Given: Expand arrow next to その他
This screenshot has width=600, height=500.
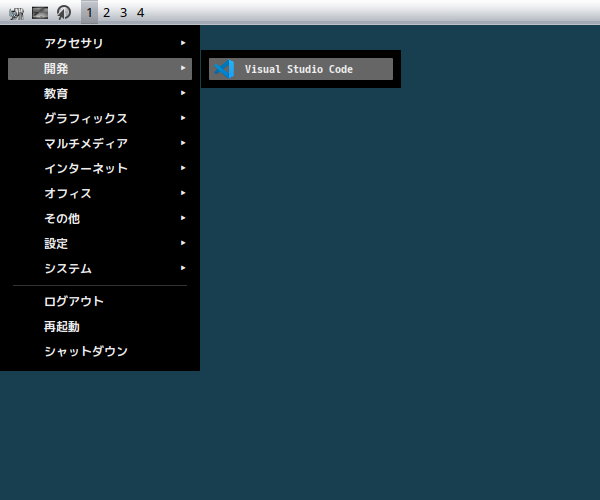Looking at the screenshot, I should [183, 218].
